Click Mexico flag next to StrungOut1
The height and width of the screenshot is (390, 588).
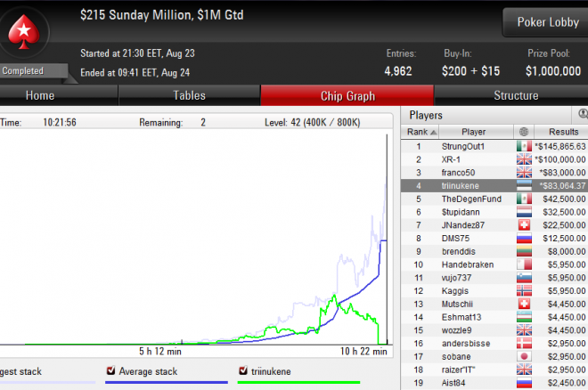click(524, 146)
